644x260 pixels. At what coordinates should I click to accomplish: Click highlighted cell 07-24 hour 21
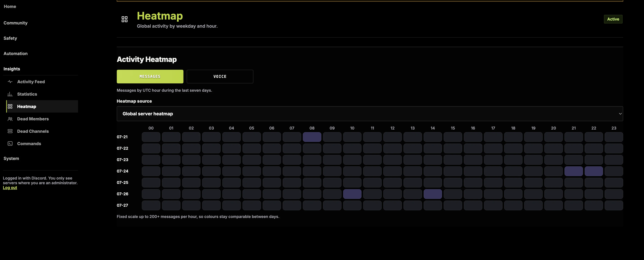pos(573,171)
